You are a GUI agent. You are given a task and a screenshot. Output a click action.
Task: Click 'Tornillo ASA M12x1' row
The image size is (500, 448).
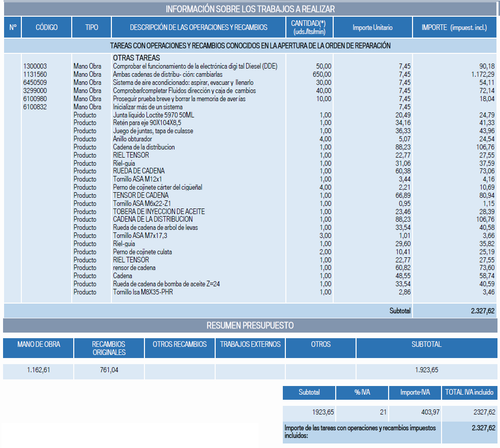pyautogui.click(x=137, y=179)
